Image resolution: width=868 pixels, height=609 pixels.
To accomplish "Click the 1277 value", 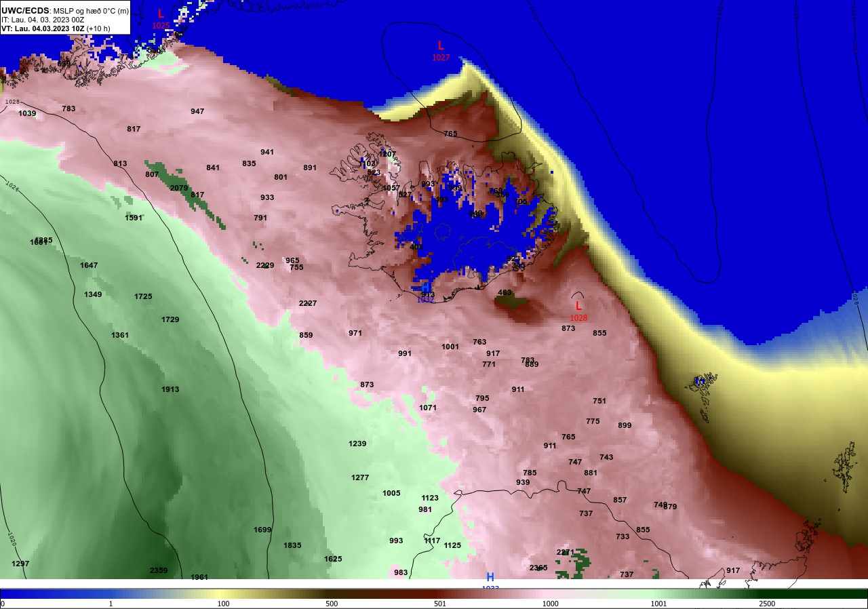I will (360, 477).
